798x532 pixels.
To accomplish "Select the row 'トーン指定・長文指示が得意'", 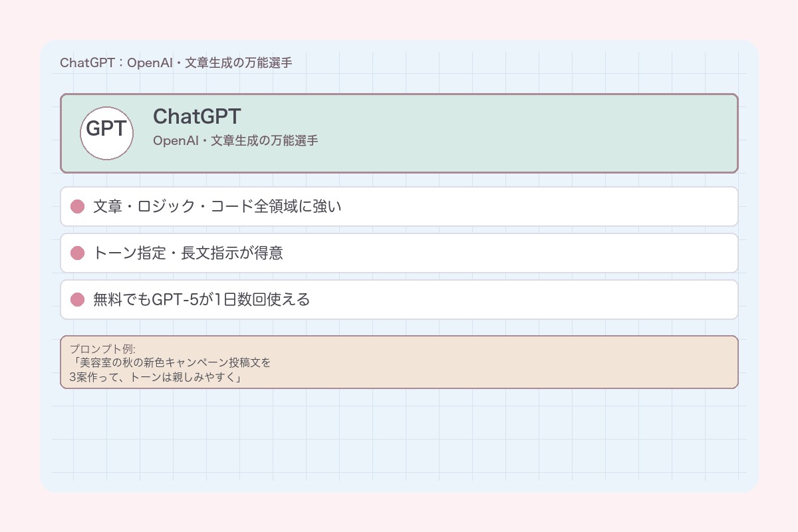I will (399, 253).
